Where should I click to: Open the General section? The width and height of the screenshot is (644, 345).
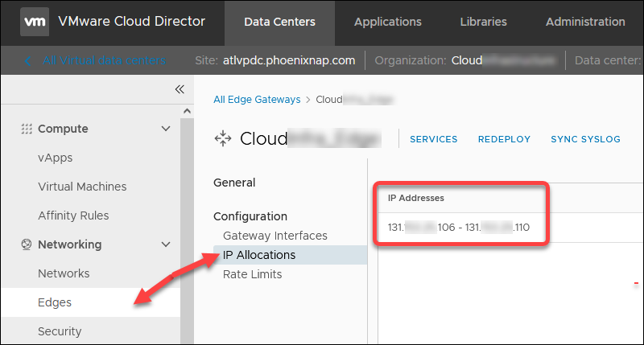pyautogui.click(x=234, y=183)
